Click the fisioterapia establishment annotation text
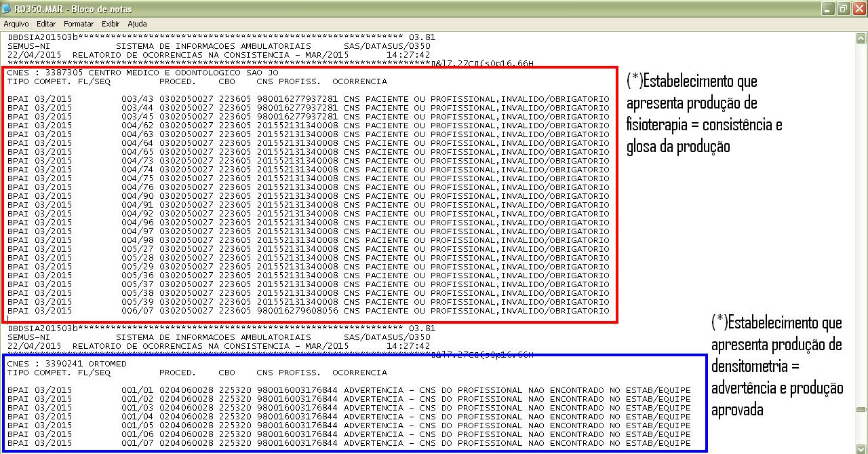Image resolution: width=868 pixels, height=454 pixels. (704, 113)
